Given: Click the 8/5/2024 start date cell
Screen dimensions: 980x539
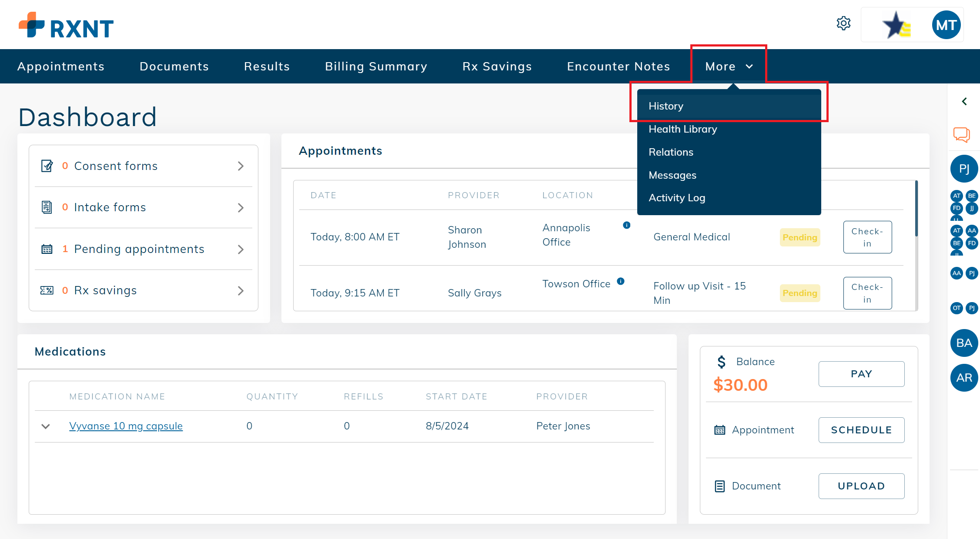Looking at the screenshot, I should coord(447,426).
